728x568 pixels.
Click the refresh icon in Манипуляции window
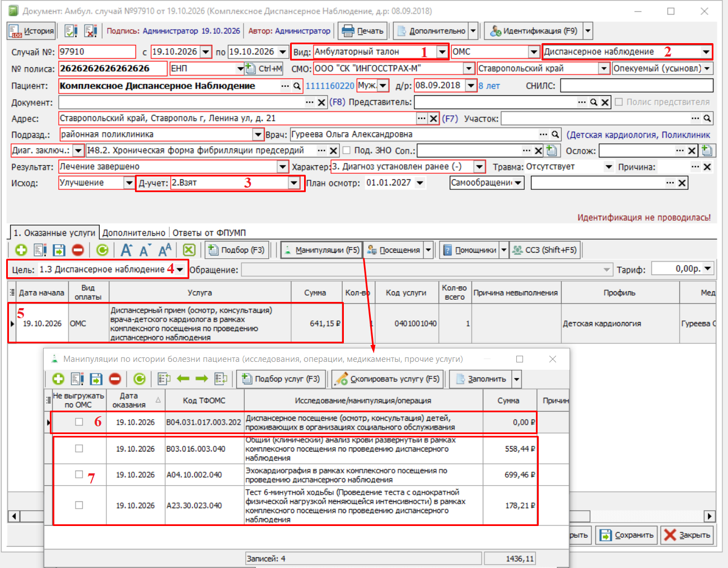[x=139, y=379]
